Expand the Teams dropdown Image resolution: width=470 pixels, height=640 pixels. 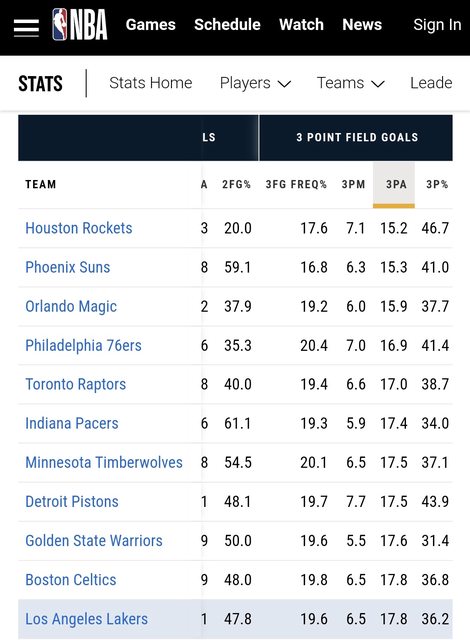(x=350, y=83)
